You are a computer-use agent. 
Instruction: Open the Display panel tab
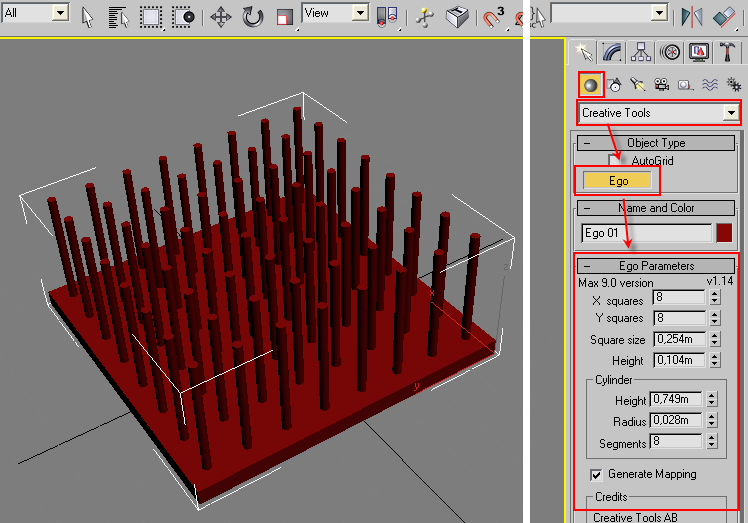(699, 52)
